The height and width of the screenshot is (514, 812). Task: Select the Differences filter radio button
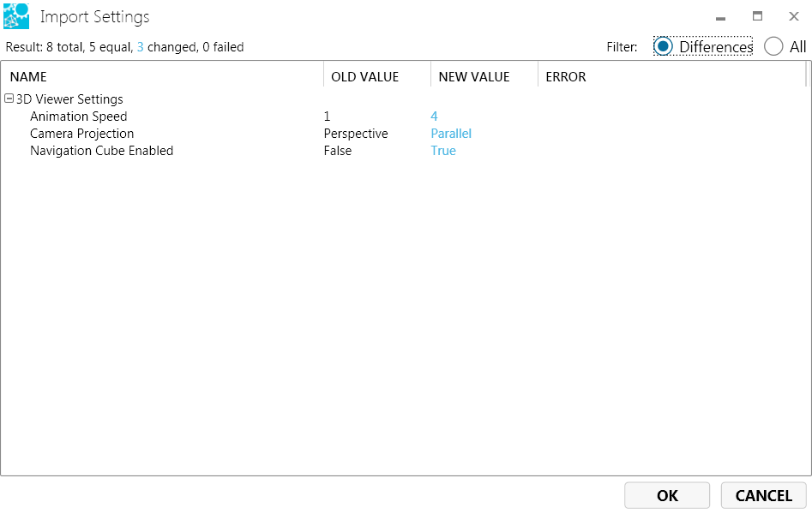click(x=663, y=47)
